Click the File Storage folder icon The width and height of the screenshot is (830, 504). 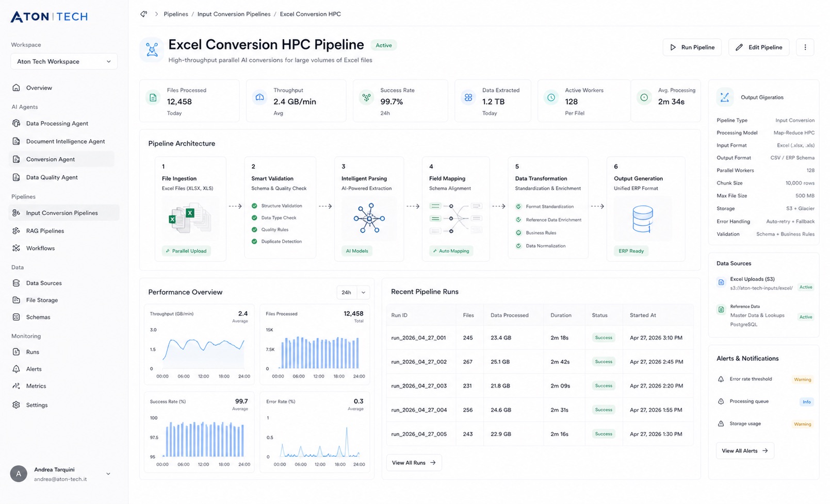tap(16, 300)
